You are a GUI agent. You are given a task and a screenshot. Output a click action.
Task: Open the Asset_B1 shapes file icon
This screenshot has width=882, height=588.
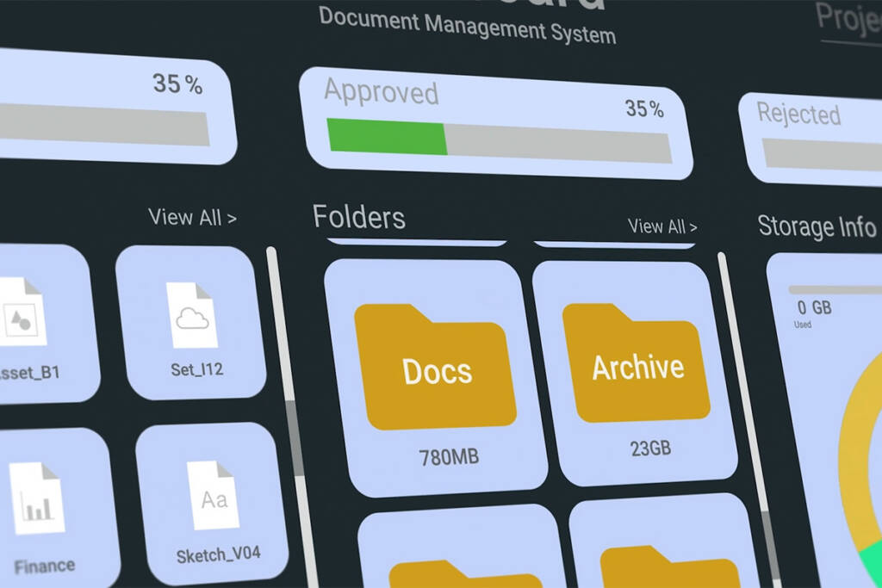(x=22, y=313)
